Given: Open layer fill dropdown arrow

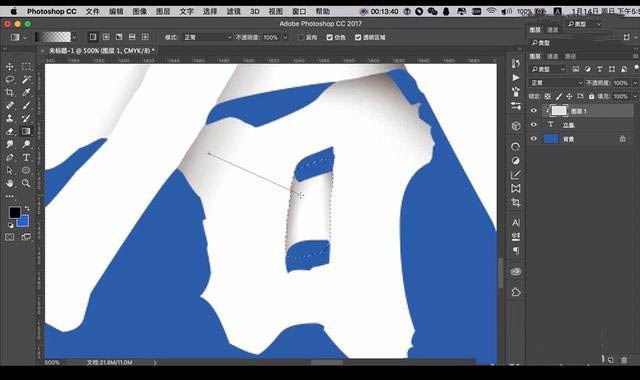Looking at the screenshot, I should coord(635,96).
